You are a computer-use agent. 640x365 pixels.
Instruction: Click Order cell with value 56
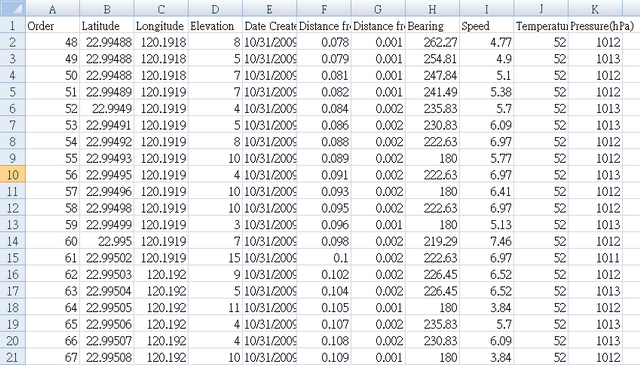coord(53,175)
